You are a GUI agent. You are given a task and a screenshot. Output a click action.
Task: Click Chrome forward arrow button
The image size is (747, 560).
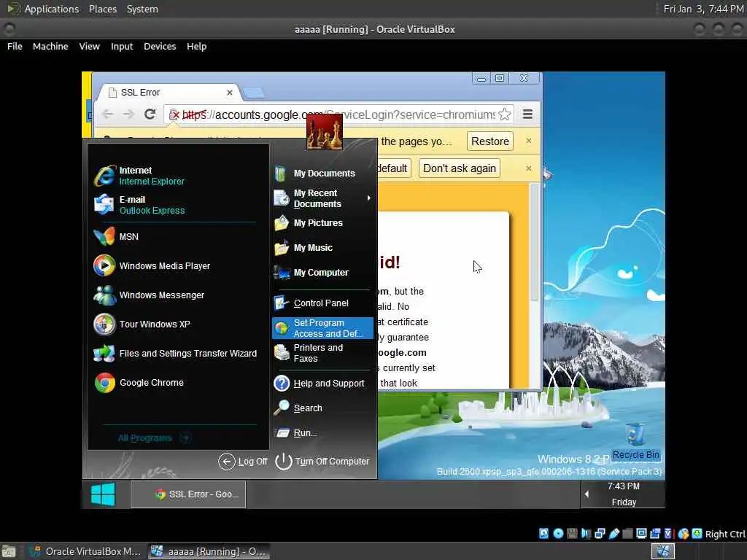[x=128, y=114]
